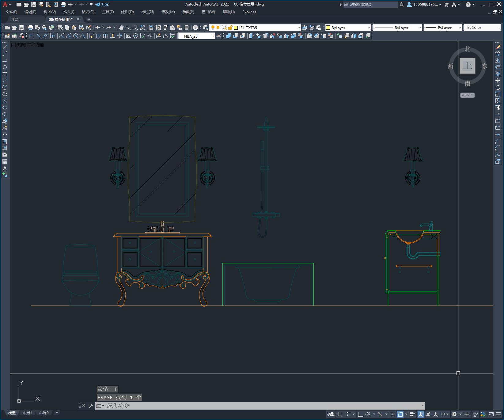Toggle annotation visibility in status bar

421,414
